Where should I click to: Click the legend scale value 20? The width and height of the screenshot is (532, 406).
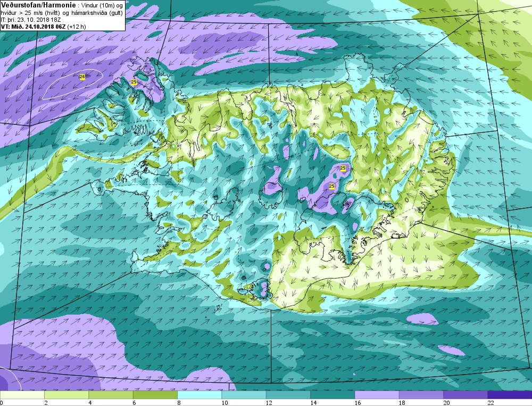[x=446, y=403]
